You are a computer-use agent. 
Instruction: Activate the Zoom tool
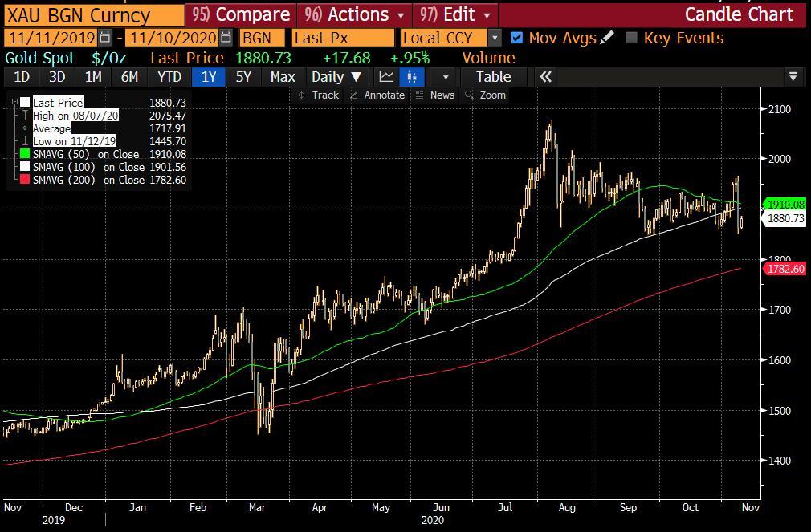coord(485,95)
